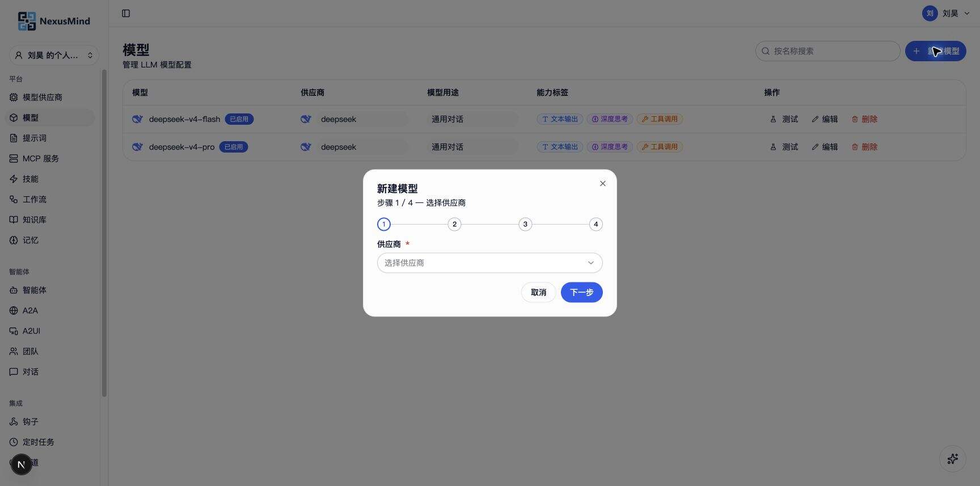Click the 取消 button
This screenshot has height=486, width=980.
point(538,292)
